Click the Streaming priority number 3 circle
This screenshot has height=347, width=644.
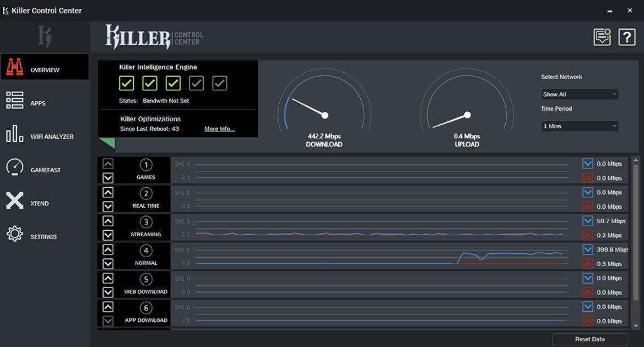click(146, 222)
